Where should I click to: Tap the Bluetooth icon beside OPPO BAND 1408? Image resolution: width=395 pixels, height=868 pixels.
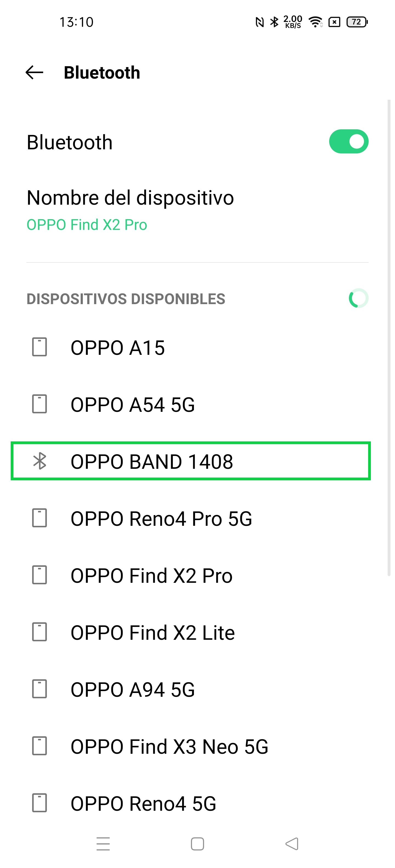coord(39,461)
